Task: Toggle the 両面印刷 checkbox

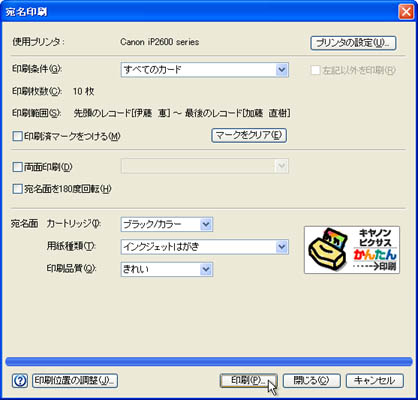Action: [17, 167]
